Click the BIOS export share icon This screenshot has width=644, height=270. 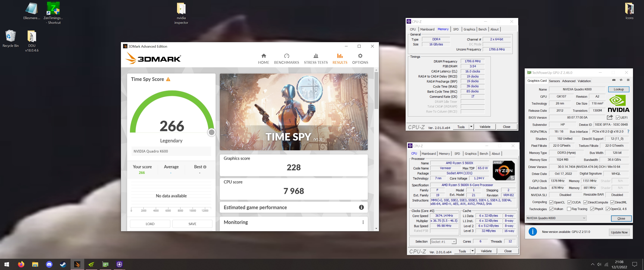coord(610,117)
